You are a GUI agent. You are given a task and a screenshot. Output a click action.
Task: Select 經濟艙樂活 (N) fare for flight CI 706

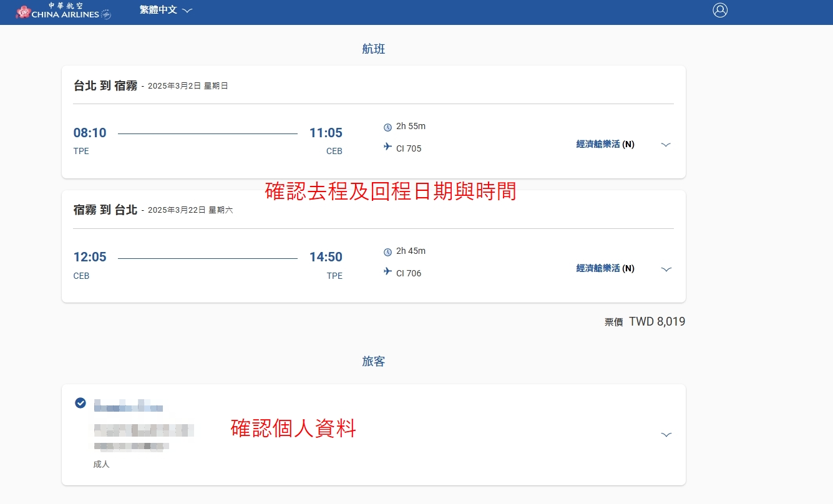[605, 268]
